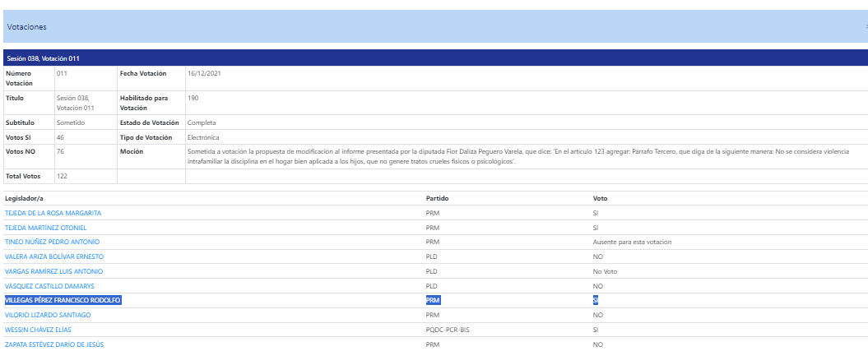
Task: Open Tineo Núñez Pedro Antonio link
Action: [52, 242]
